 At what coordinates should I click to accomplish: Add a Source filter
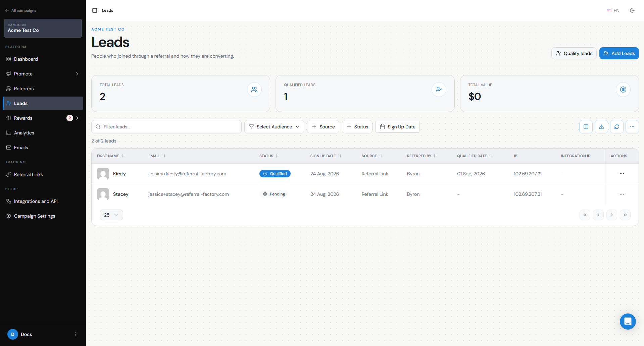coord(323,127)
